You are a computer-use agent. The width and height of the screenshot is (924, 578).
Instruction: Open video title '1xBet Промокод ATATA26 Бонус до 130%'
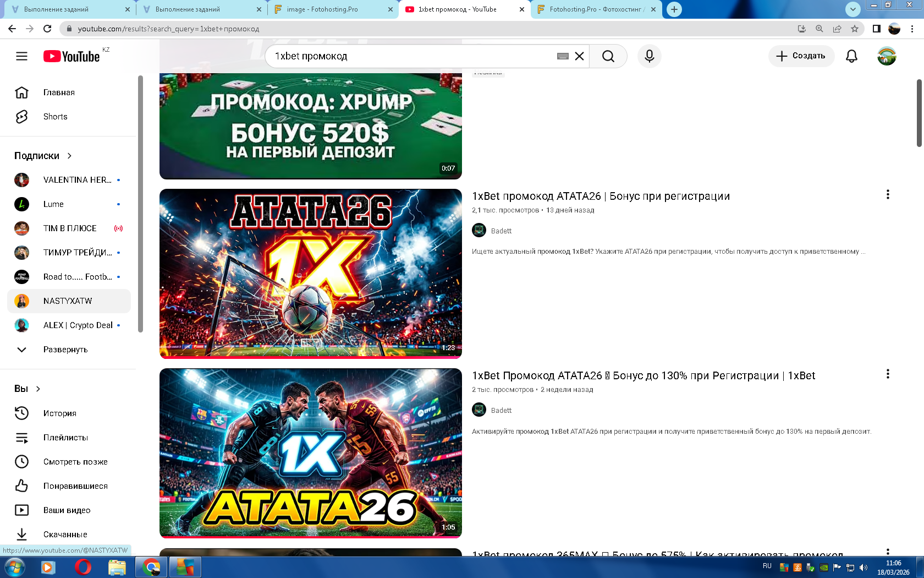click(643, 376)
